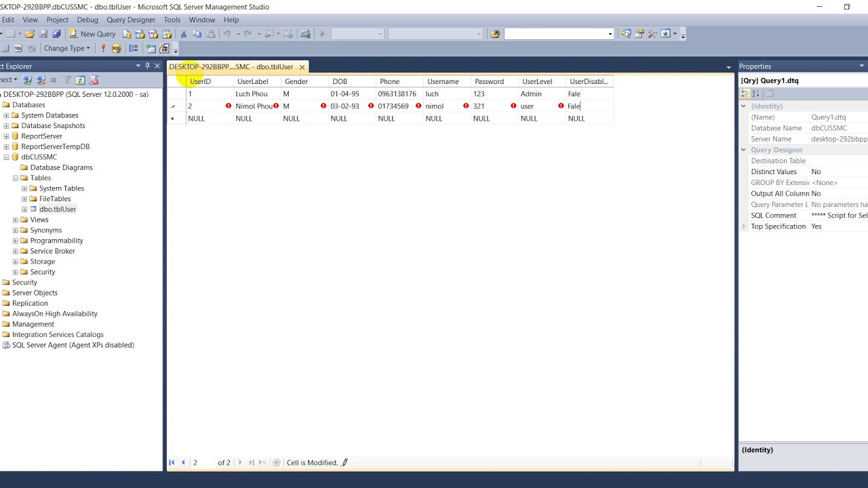Click the Open File folder icon

coord(30,34)
